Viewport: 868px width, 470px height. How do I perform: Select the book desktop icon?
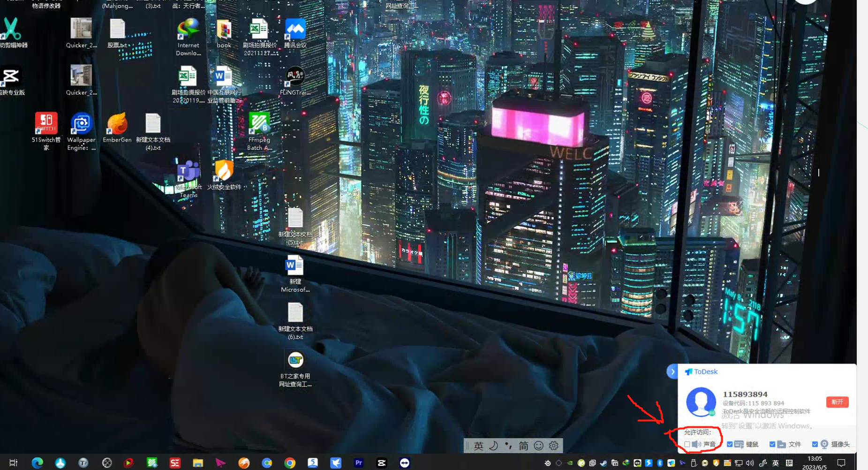click(x=224, y=33)
